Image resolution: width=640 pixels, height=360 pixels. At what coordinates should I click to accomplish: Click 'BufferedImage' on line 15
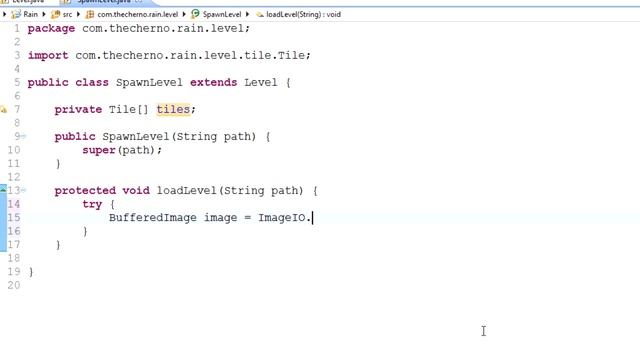point(153,218)
